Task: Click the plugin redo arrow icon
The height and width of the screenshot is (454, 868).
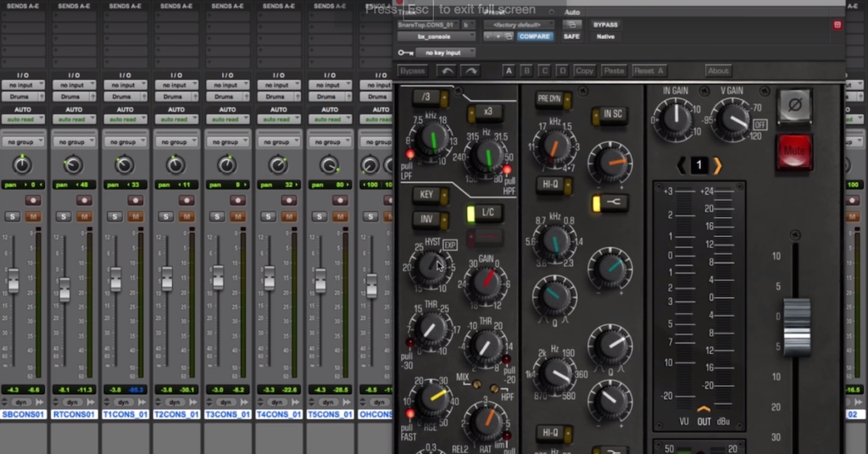Action: [470, 71]
